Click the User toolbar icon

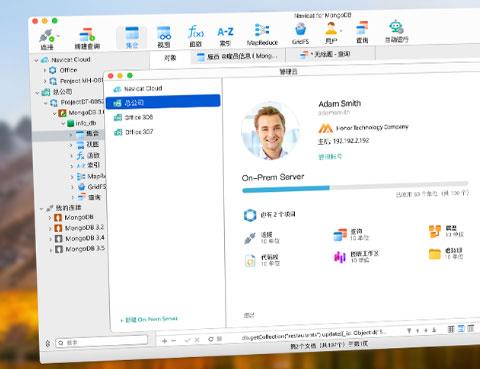pos(331,29)
